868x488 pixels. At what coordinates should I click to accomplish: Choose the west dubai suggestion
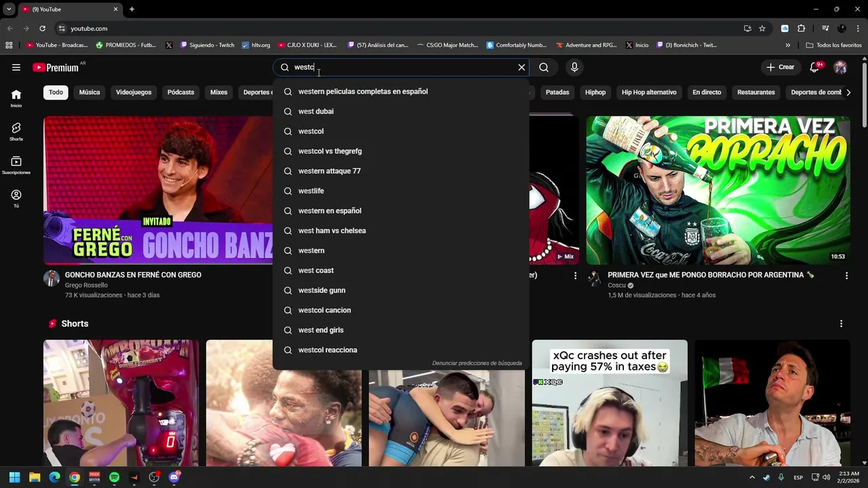click(x=401, y=111)
